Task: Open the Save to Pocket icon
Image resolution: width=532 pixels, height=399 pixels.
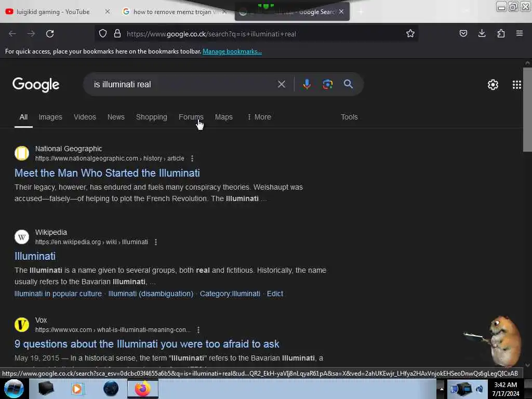Action: tap(463, 33)
